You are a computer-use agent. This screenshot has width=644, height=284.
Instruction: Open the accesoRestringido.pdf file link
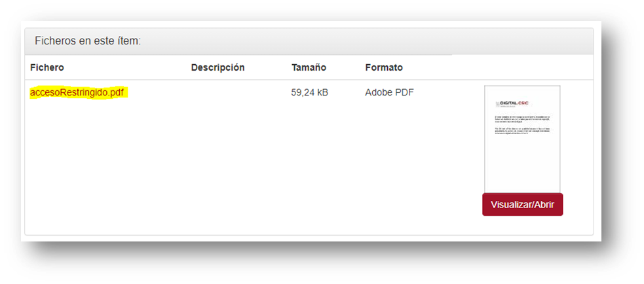pos(77,93)
